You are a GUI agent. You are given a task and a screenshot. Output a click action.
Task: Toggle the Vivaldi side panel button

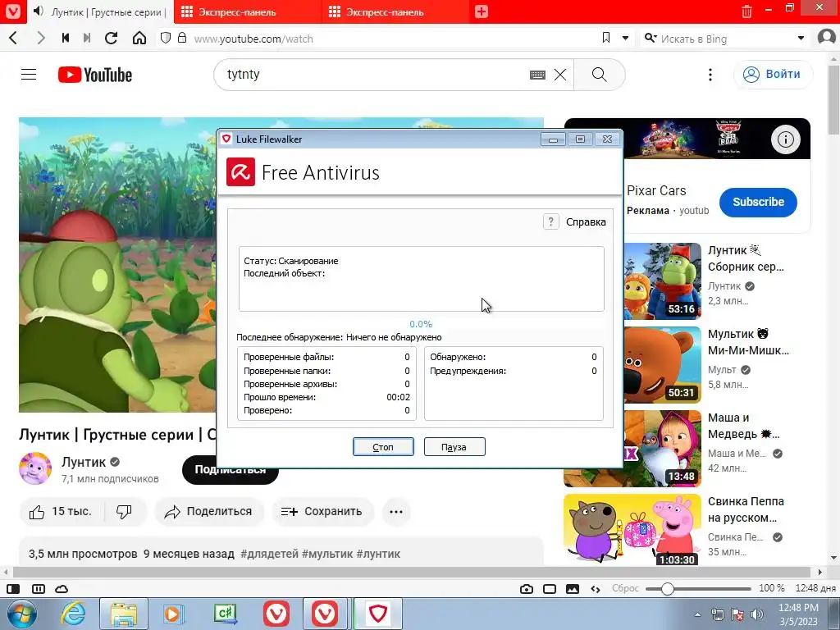[x=13, y=589]
